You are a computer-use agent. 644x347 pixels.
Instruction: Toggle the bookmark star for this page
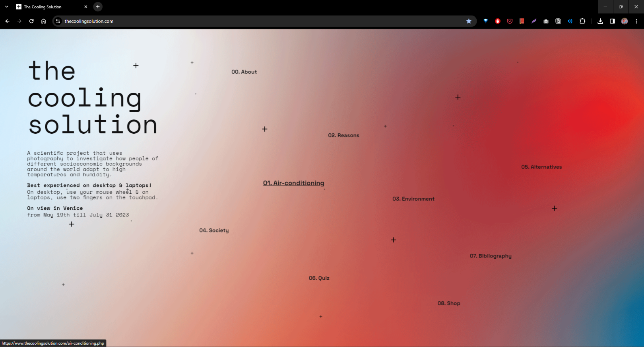click(x=469, y=21)
